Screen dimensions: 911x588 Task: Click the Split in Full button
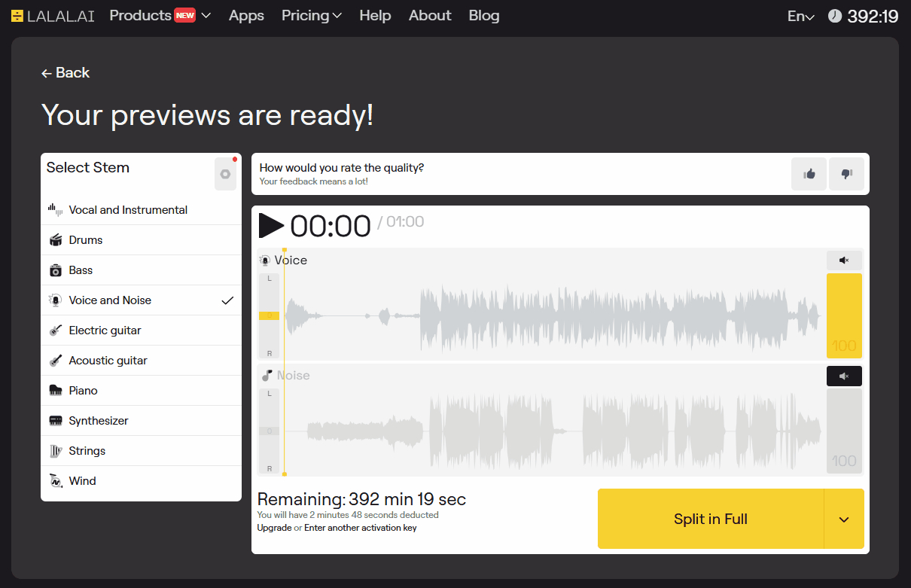pyautogui.click(x=711, y=519)
